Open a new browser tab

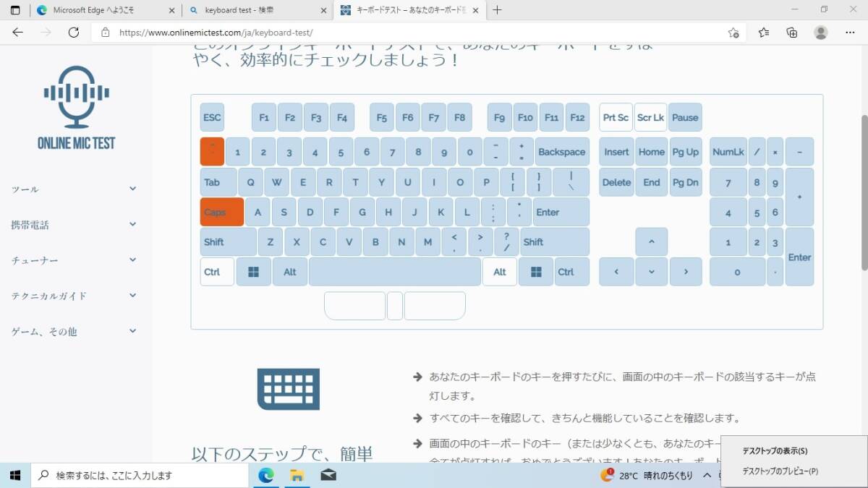tap(497, 10)
